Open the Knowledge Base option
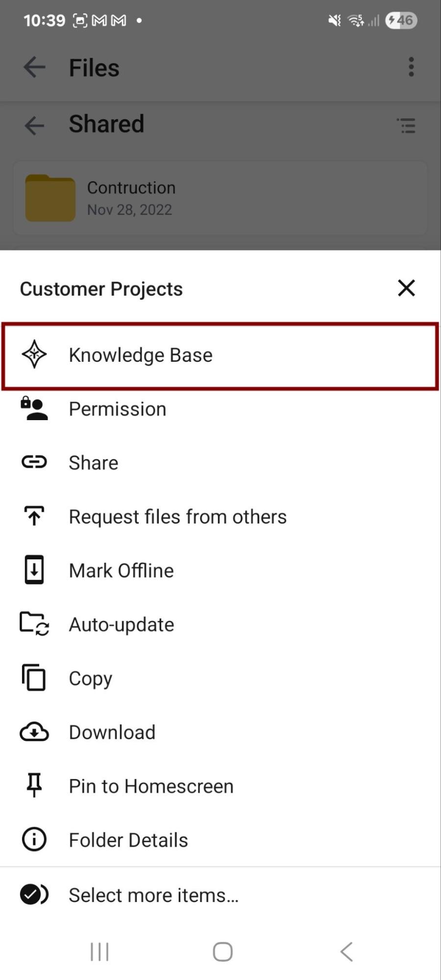 220,355
